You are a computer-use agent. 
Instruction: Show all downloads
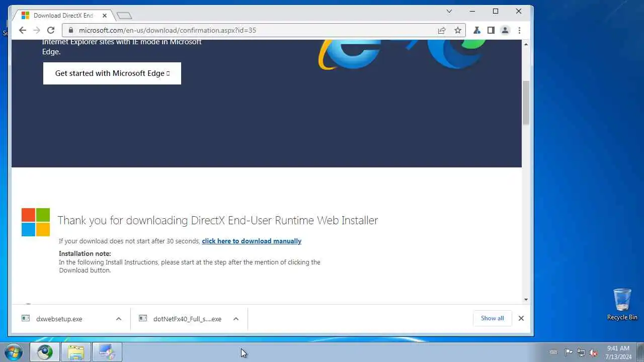[x=492, y=318]
